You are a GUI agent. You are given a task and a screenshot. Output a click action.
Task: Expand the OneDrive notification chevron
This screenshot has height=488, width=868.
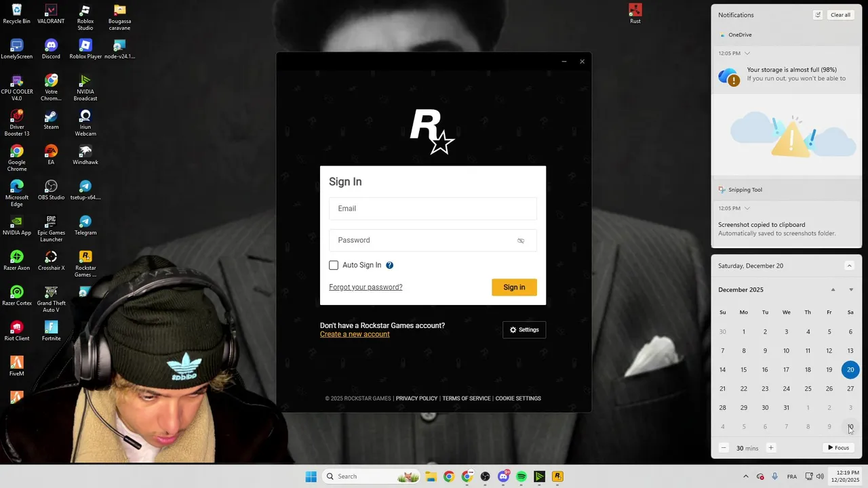(x=747, y=53)
